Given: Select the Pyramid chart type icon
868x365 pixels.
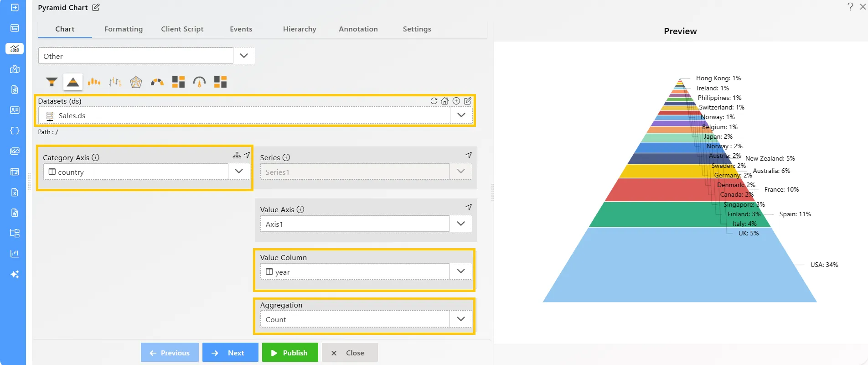Looking at the screenshot, I should click(73, 82).
